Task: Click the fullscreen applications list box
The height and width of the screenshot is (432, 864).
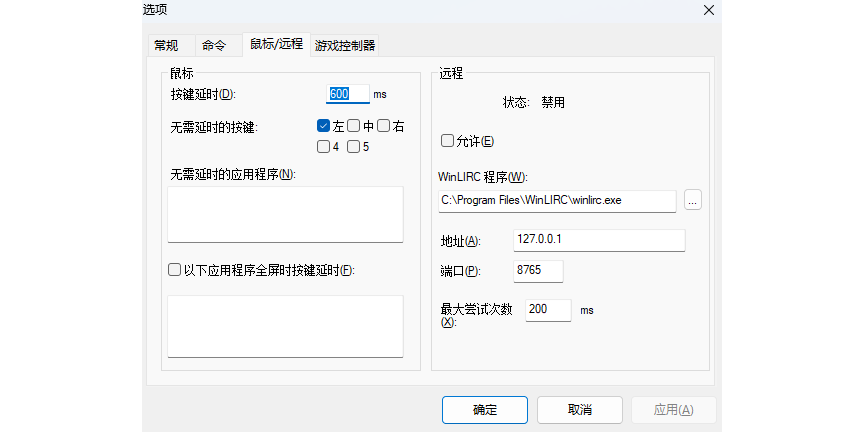Action: click(285, 325)
